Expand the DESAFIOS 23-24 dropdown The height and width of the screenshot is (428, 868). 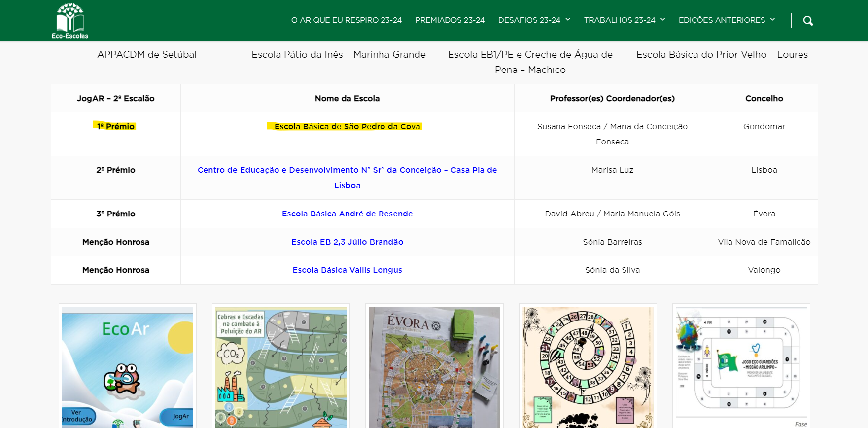534,20
